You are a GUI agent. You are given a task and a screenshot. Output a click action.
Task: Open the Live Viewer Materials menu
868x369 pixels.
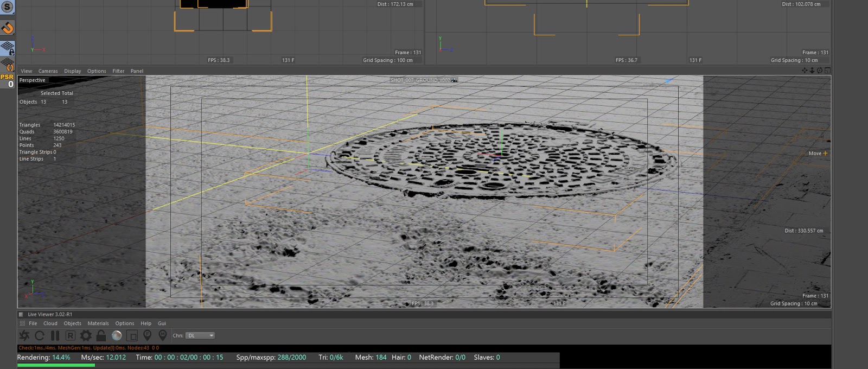tap(98, 323)
